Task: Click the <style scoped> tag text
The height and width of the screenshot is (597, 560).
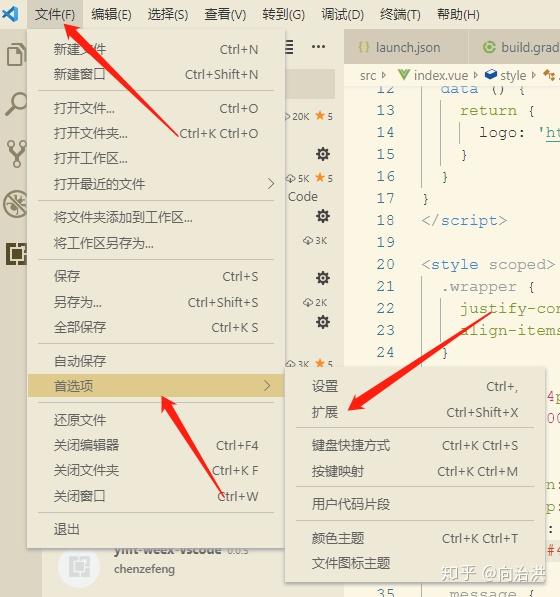Action: tap(488, 264)
